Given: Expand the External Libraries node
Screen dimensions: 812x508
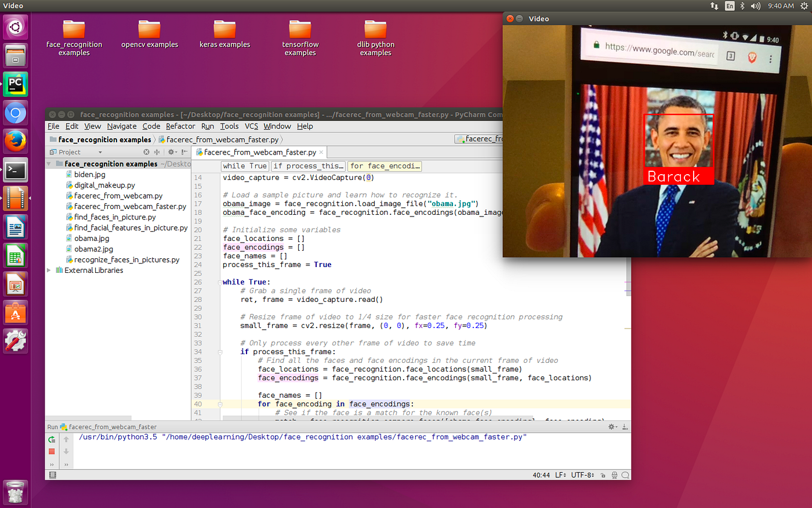Looking at the screenshot, I should click(49, 270).
